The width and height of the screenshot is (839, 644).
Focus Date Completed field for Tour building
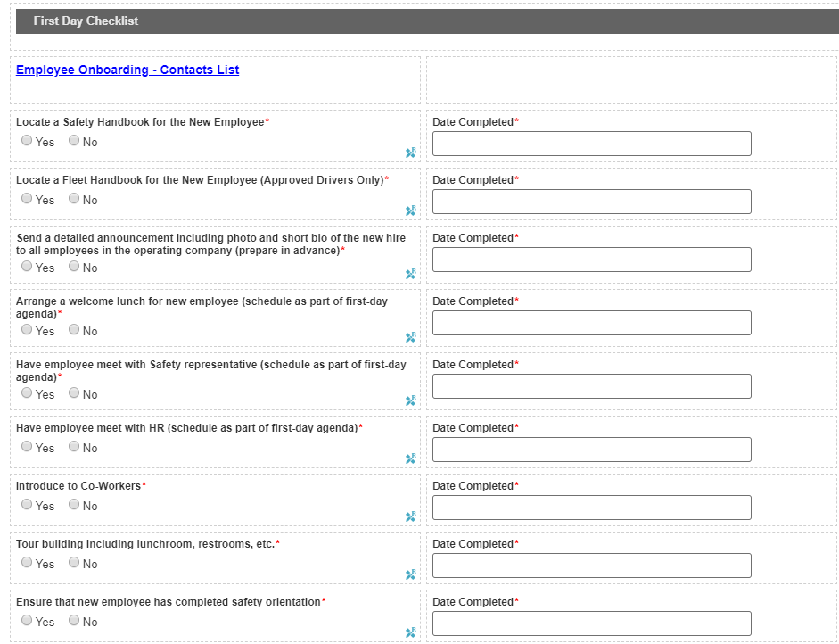point(591,566)
